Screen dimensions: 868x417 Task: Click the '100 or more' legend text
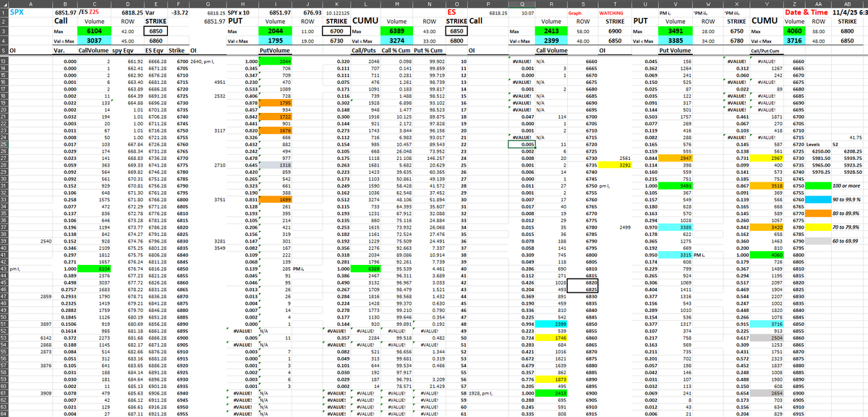point(846,185)
